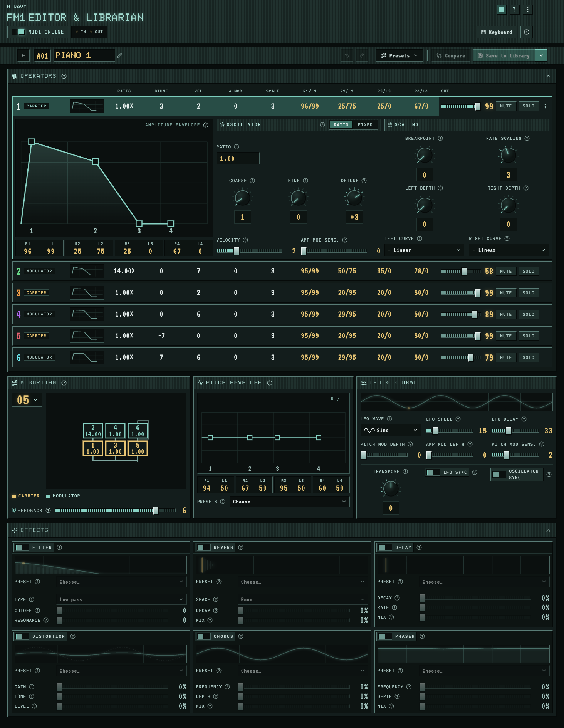This screenshot has height=728, width=564.
Task: Open the Save to library arrow dropdown
Action: click(x=541, y=55)
